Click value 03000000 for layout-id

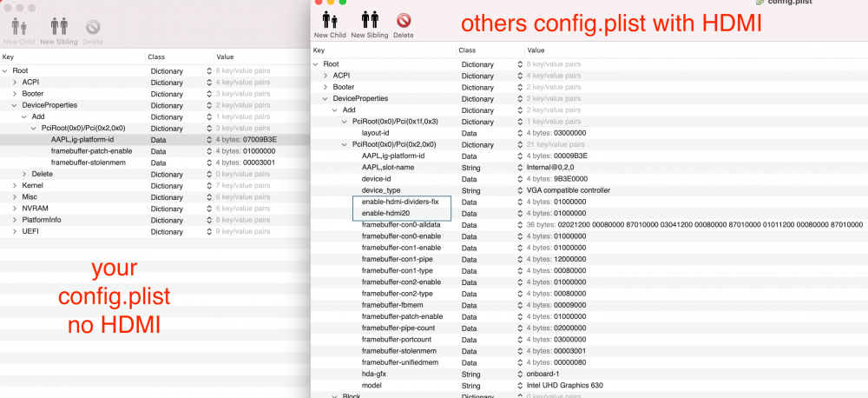pos(571,133)
